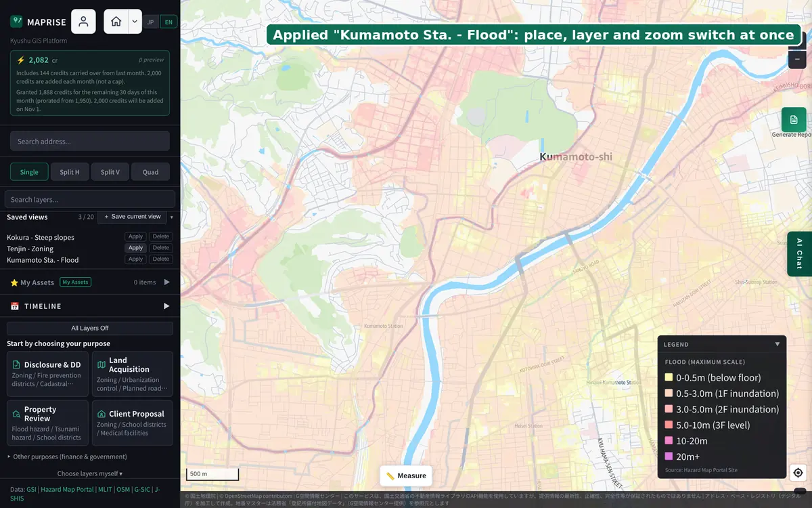Expand the home button dropdown arrow

(135, 22)
